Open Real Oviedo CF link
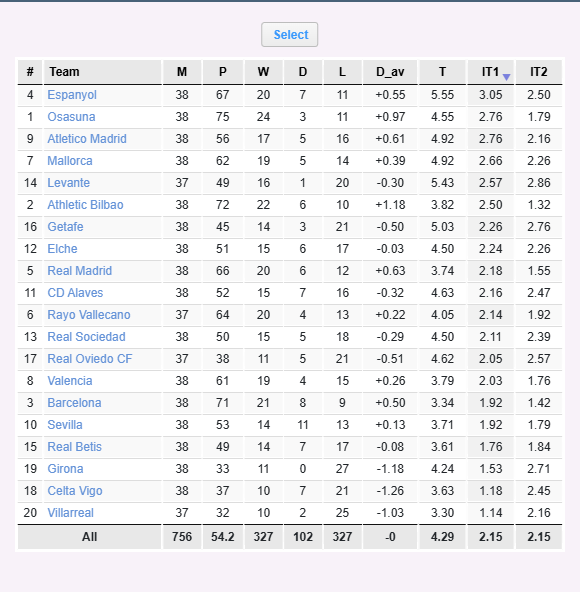580x592 pixels. [90, 359]
